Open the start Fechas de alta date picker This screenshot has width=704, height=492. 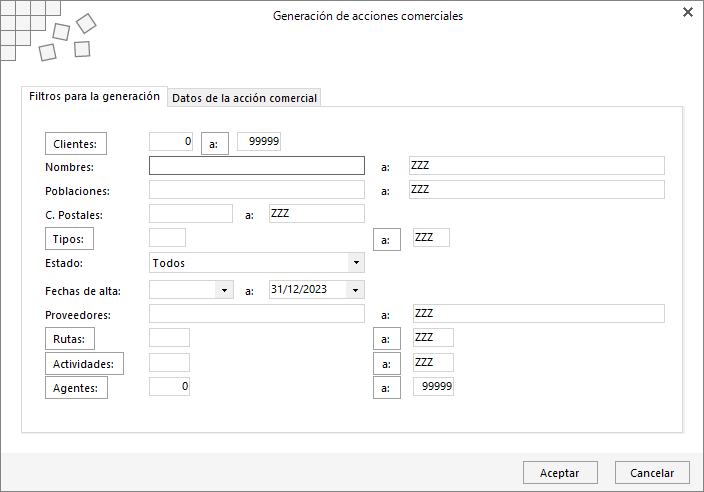[224, 290]
